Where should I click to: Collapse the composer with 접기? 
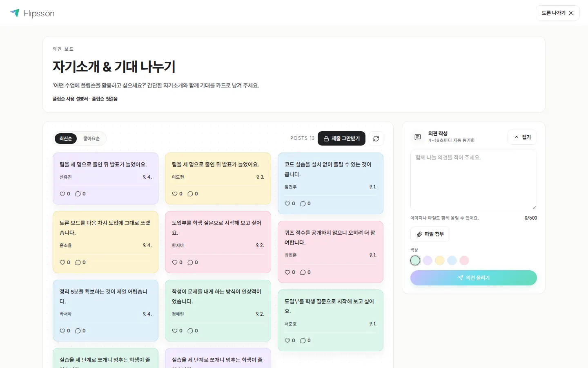click(x=522, y=137)
